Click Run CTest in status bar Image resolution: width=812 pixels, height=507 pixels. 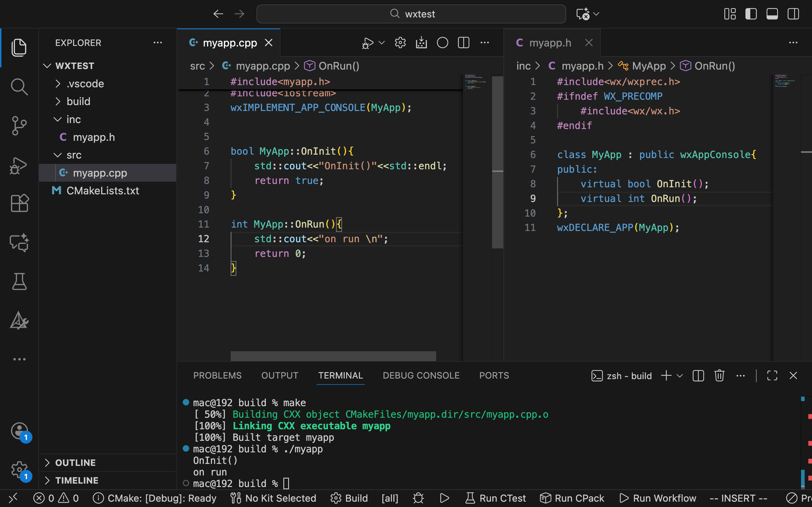(496, 498)
